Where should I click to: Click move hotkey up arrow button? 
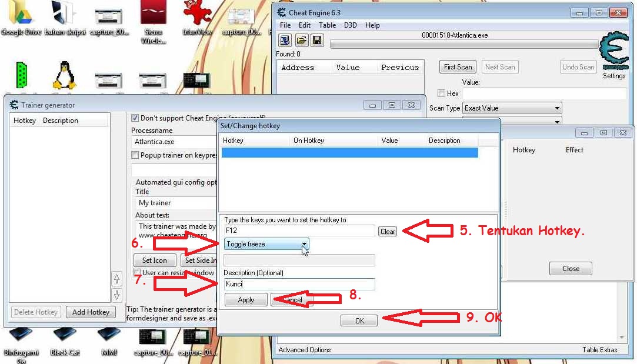[116, 279]
